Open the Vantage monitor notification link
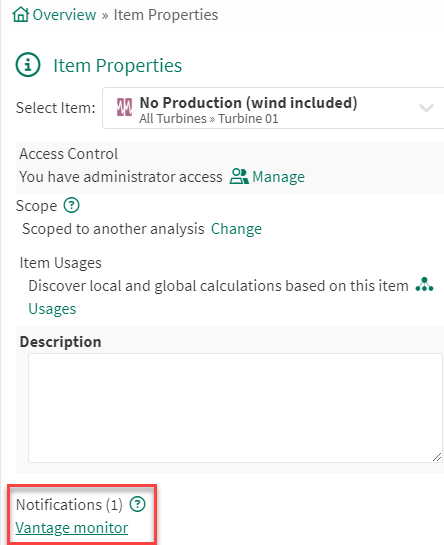 [72, 528]
